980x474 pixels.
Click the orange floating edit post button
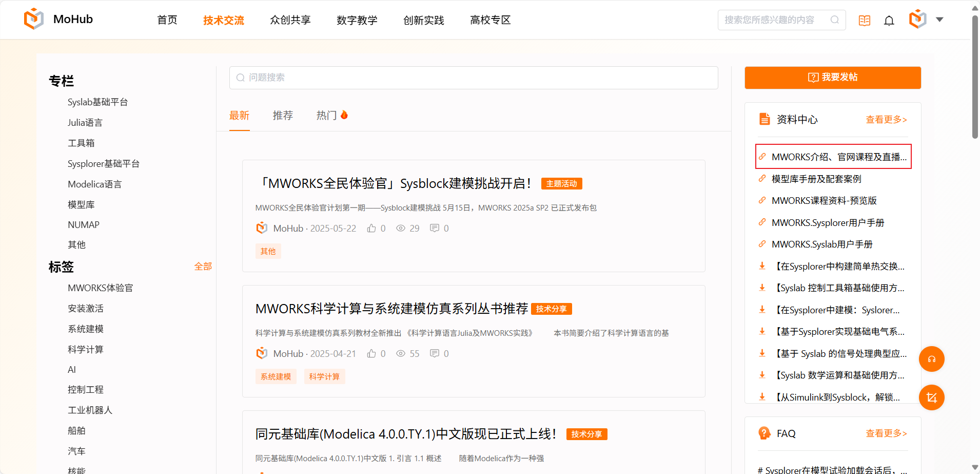click(x=932, y=397)
